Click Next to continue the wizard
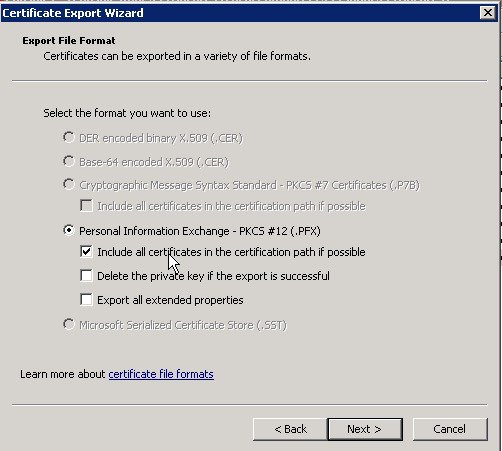502x451 pixels. 365,429
